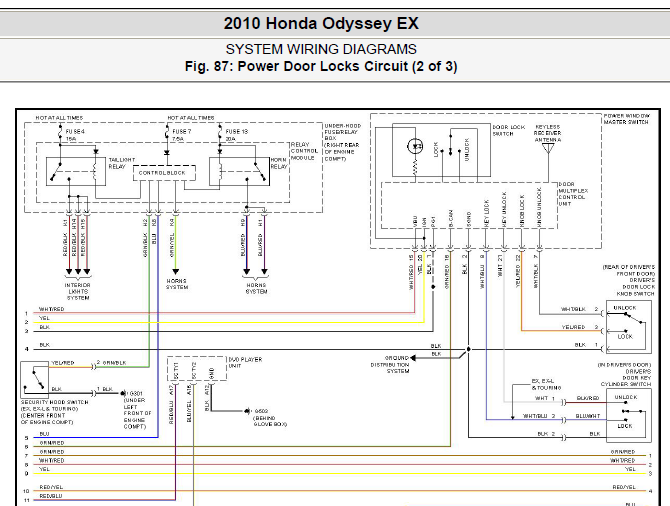Viewport: 670px width, 506px height.
Task: Click the "UNDER-HOOD FUSE/RELAY BOX" label
Action: click(x=343, y=132)
